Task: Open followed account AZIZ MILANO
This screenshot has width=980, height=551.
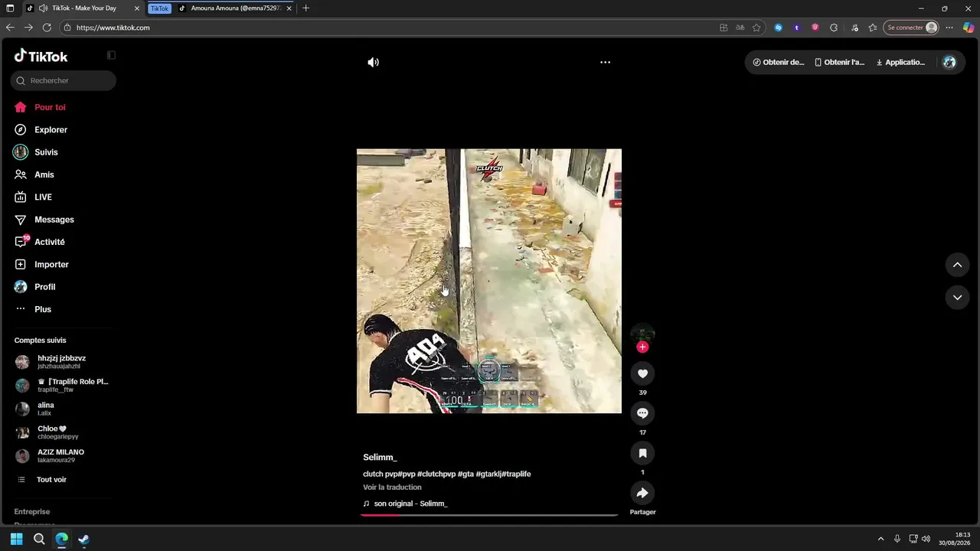Action: [61, 456]
